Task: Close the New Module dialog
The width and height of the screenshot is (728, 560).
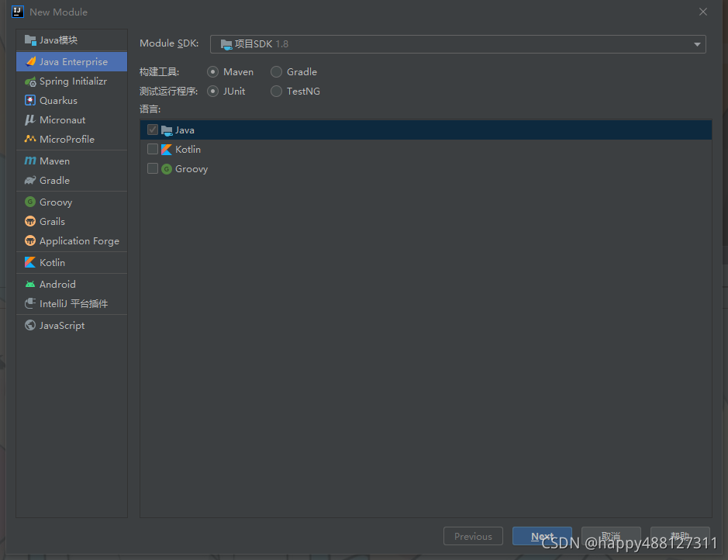Action: point(703,12)
